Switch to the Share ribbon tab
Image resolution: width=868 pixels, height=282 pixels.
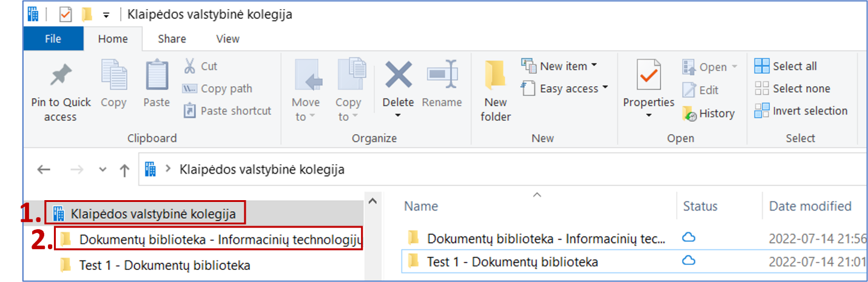click(x=172, y=39)
